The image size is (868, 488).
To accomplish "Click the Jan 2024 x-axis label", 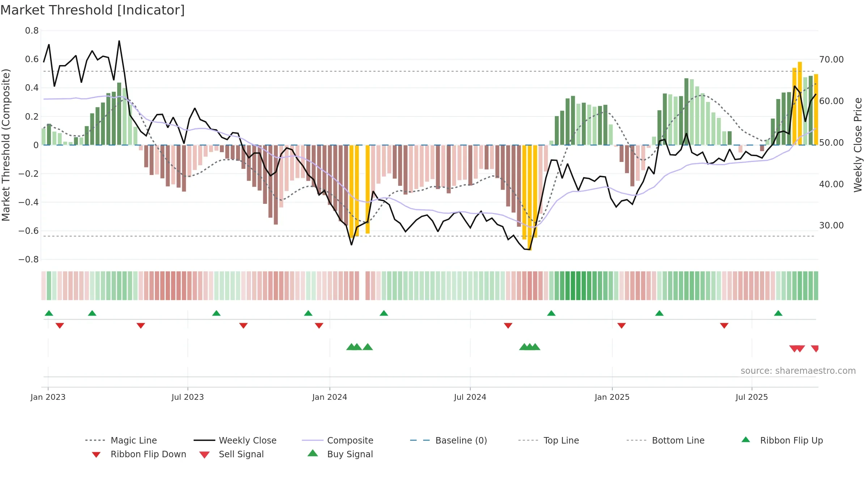I will pyautogui.click(x=329, y=397).
